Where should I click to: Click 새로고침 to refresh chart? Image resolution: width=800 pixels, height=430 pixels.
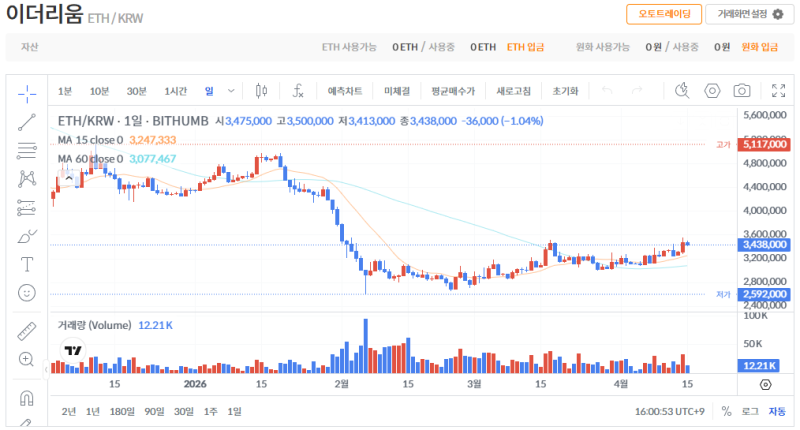[513, 91]
